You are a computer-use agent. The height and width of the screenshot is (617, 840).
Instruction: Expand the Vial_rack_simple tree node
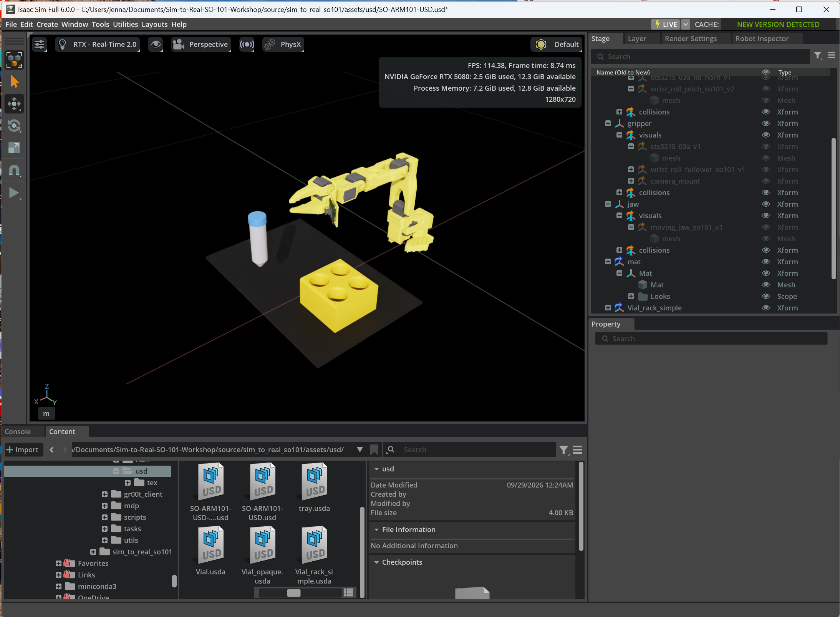point(608,308)
